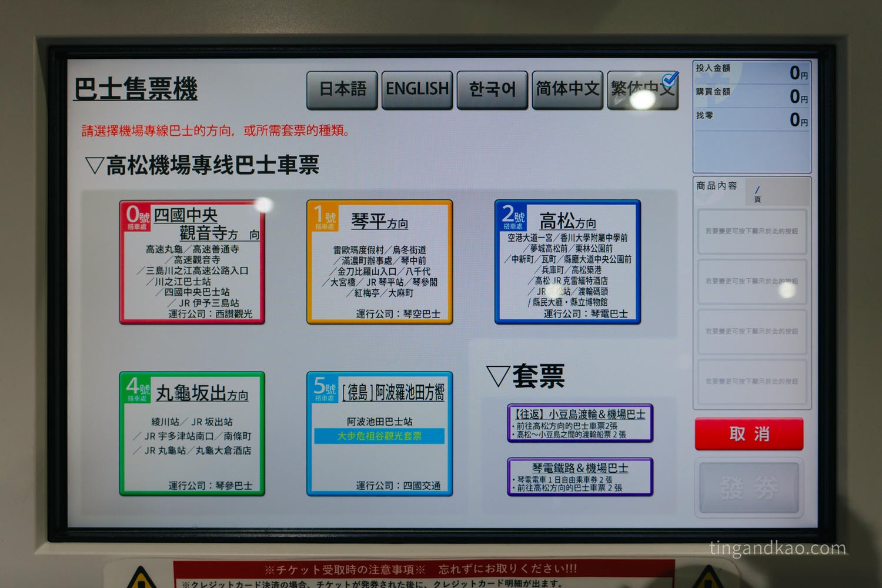This screenshot has height=588, width=882.
Task: Choose the 琴平方向 bus ticket card
Action: click(x=380, y=262)
